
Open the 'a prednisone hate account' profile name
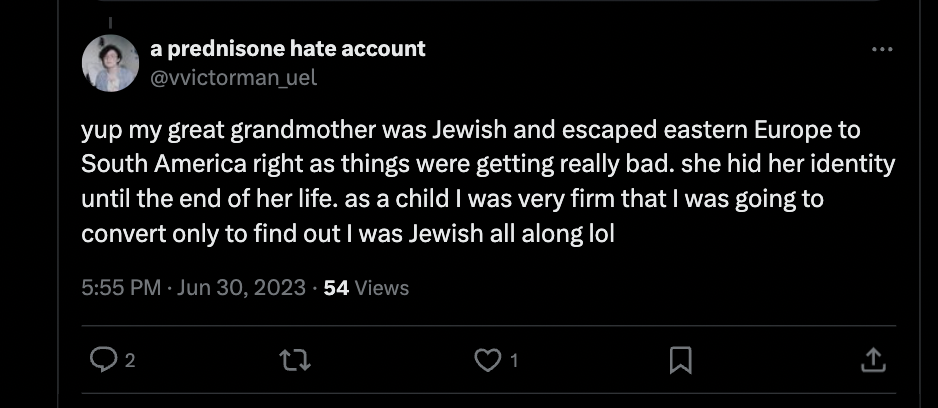point(288,48)
